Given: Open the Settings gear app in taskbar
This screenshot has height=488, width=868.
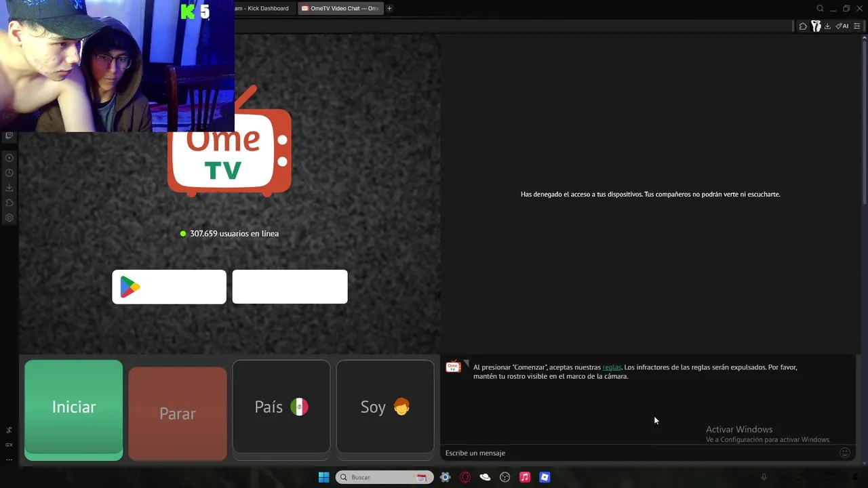Looking at the screenshot, I should click(445, 477).
